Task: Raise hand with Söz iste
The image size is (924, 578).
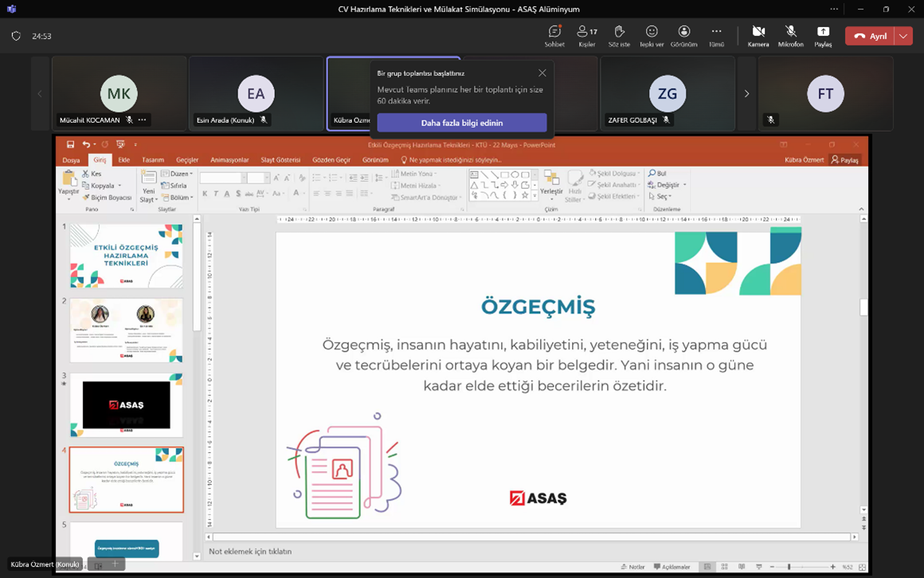Action: [x=619, y=36]
